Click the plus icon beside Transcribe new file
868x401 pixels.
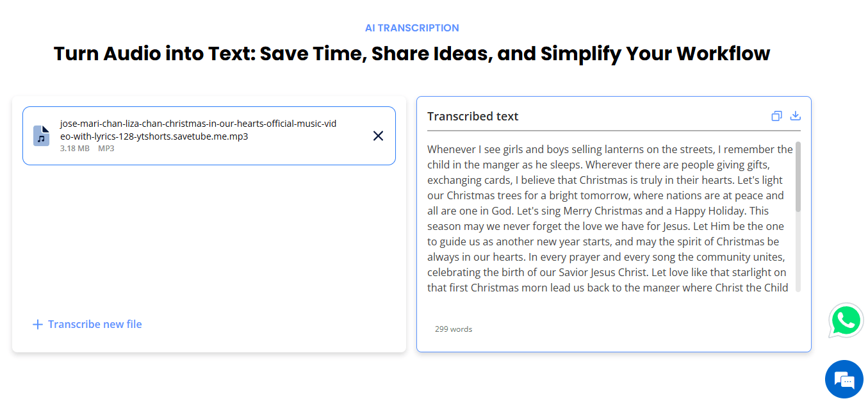[38, 324]
